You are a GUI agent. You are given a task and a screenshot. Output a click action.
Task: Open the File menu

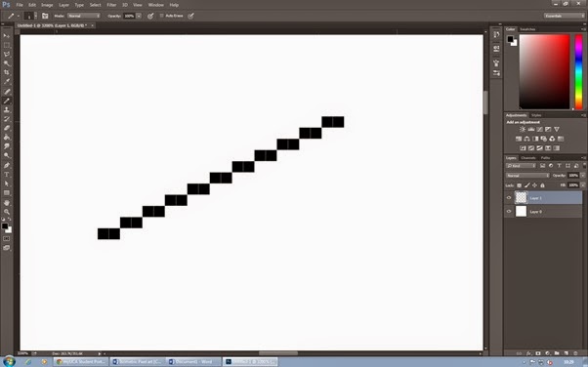tap(20, 5)
